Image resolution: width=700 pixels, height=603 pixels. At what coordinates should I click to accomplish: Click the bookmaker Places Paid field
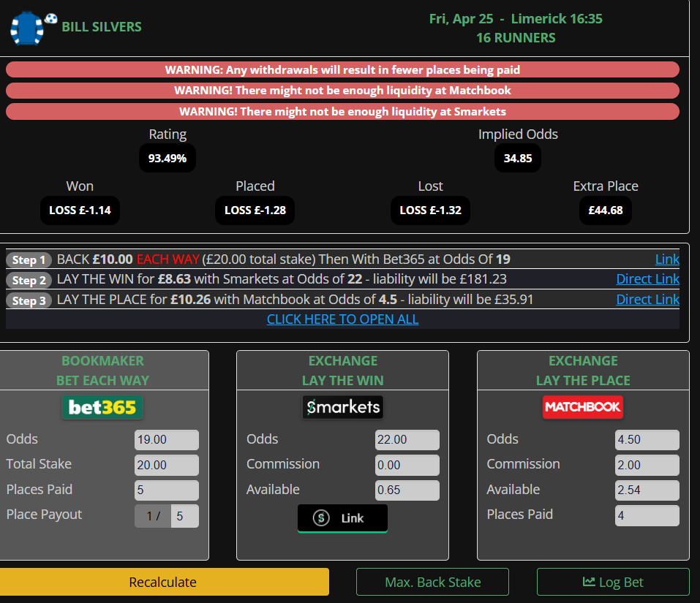tap(167, 490)
